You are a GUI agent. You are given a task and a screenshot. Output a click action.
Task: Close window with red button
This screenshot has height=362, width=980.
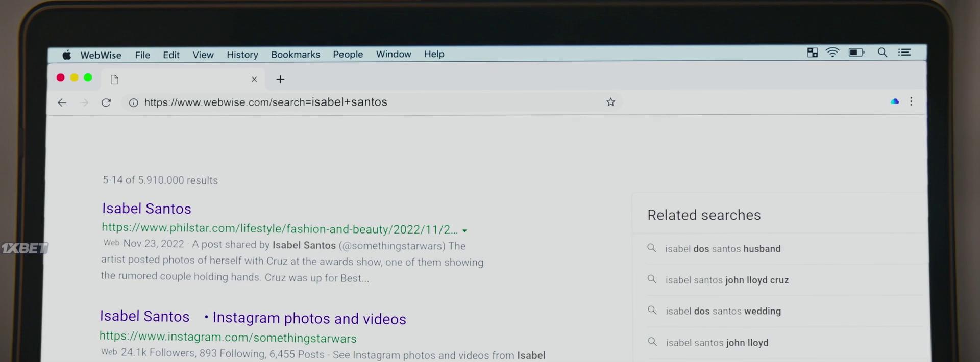60,77
